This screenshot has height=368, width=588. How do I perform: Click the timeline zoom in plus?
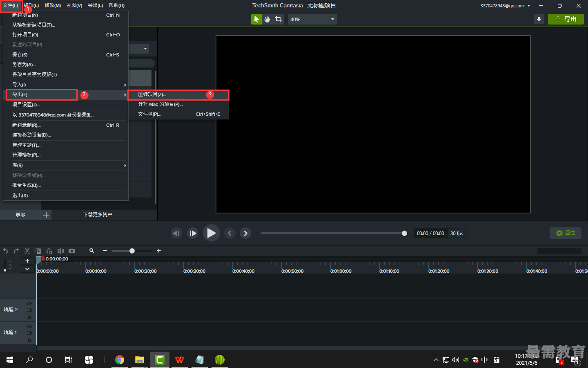click(x=159, y=251)
